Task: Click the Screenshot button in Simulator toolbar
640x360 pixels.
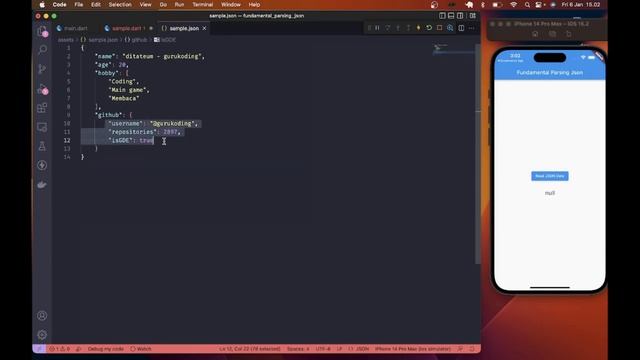Action: (x=552, y=34)
